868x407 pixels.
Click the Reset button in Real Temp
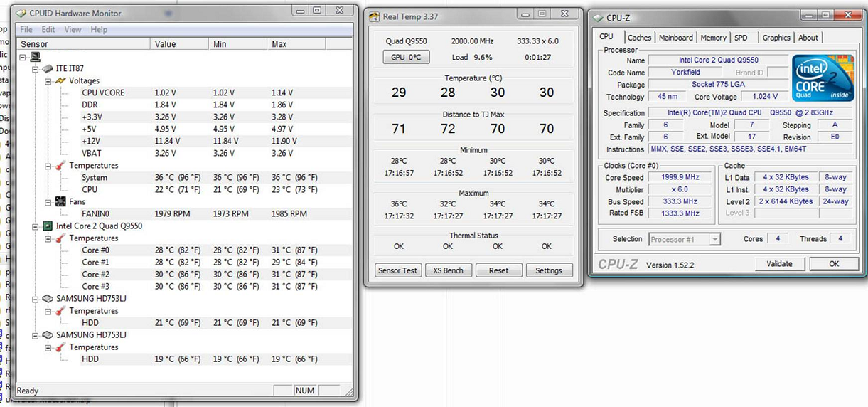click(498, 270)
